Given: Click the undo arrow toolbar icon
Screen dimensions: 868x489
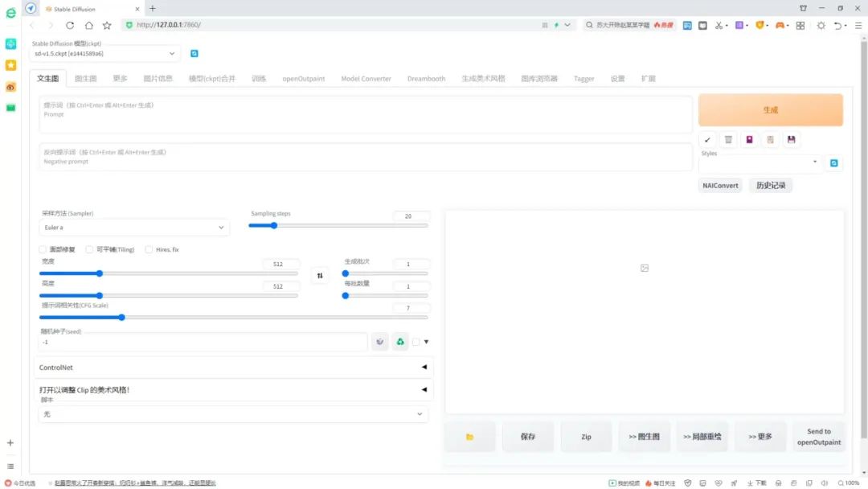Looking at the screenshot, I should point(837,25).
